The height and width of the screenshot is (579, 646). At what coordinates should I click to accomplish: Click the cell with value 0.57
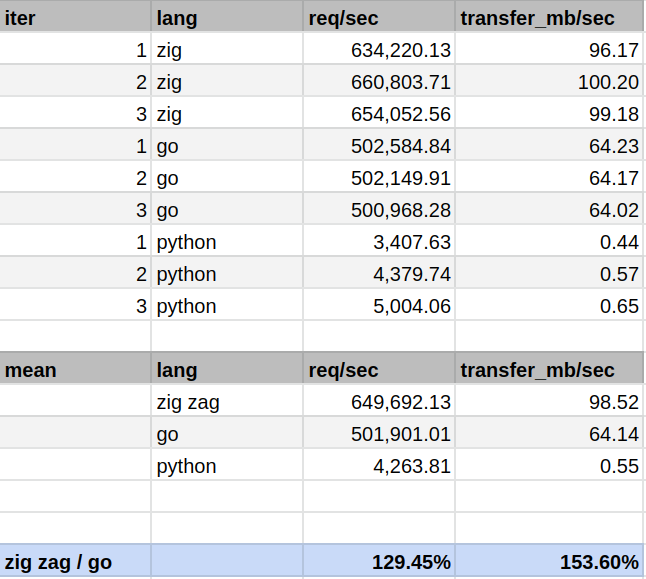point(550,274)
